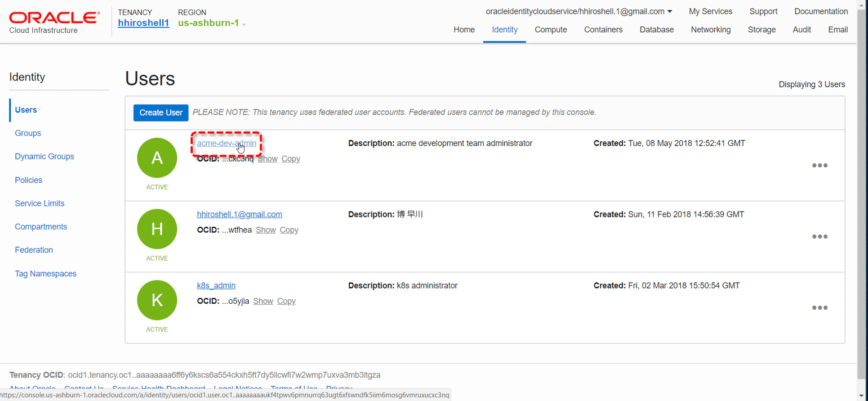The width and height of the screenshot is (868, 401).
Task: Show the OCID for acme-dev-admin
Action: pos(267,159)
